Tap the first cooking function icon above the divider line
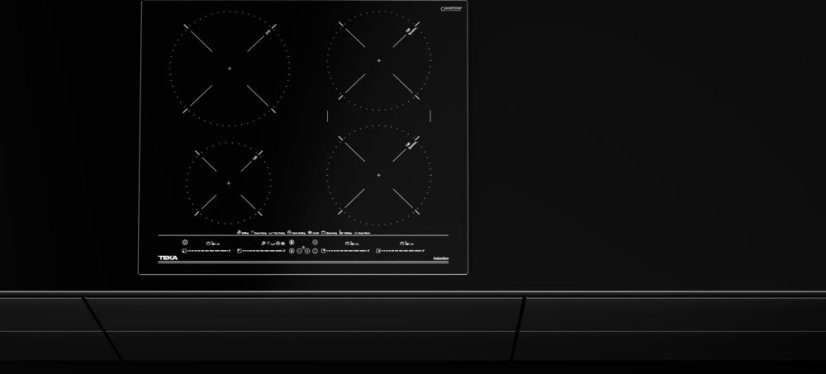Screen dimensions: 826x374 coord(239,232)
